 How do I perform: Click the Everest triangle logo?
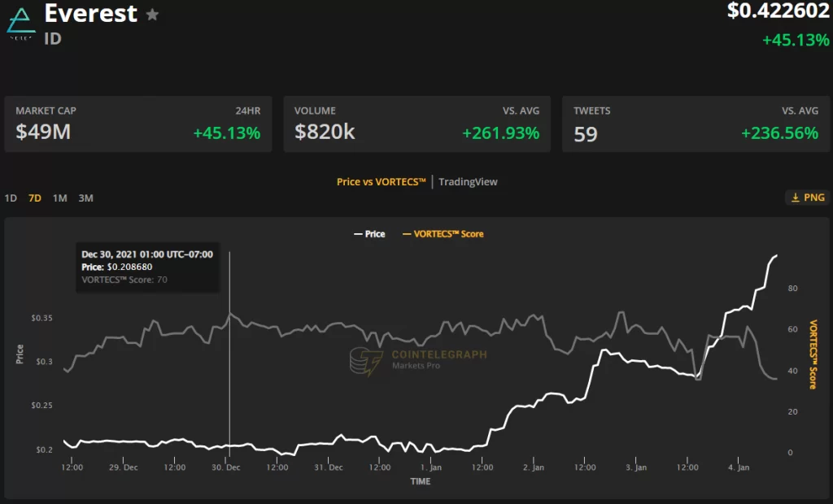21,23
